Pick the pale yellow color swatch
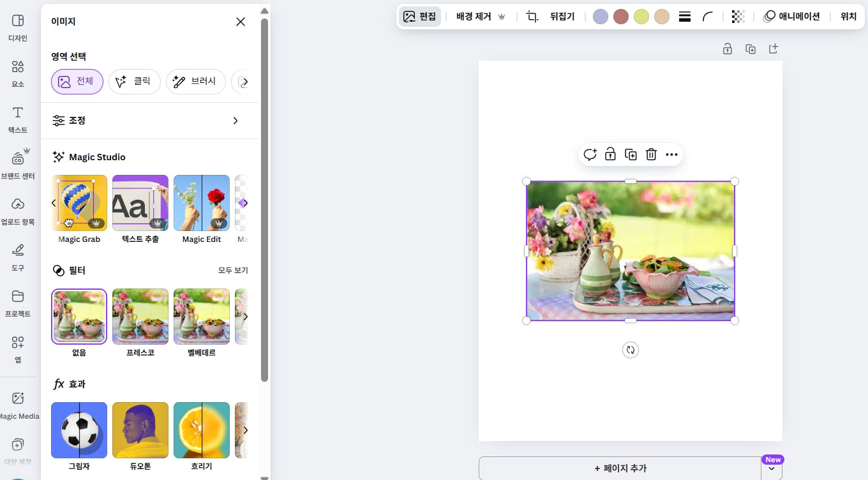The width and height of the screenshot is (868, 480). pyautogui.click(x=641, y=17)
